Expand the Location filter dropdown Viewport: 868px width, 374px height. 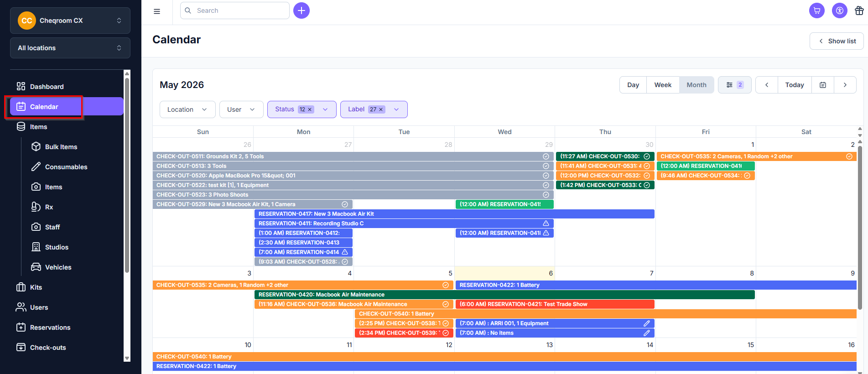pyautogui.click(x=187, y=109)
